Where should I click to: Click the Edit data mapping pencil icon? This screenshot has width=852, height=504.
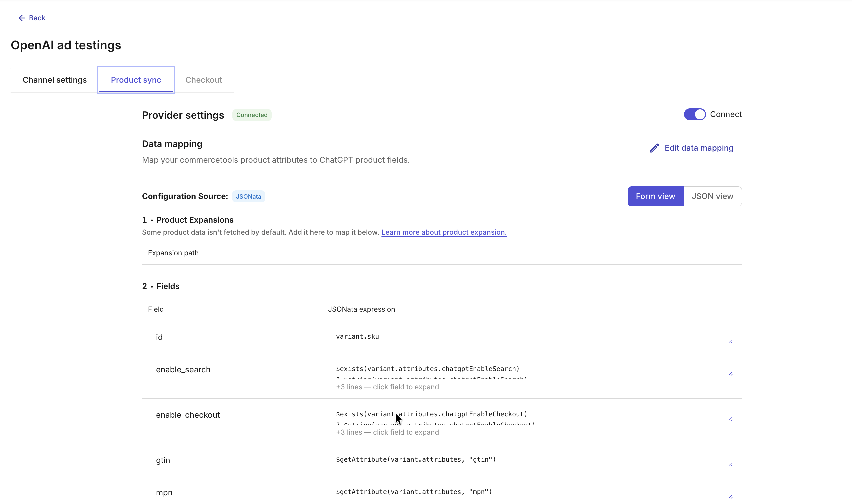point(654,148)
